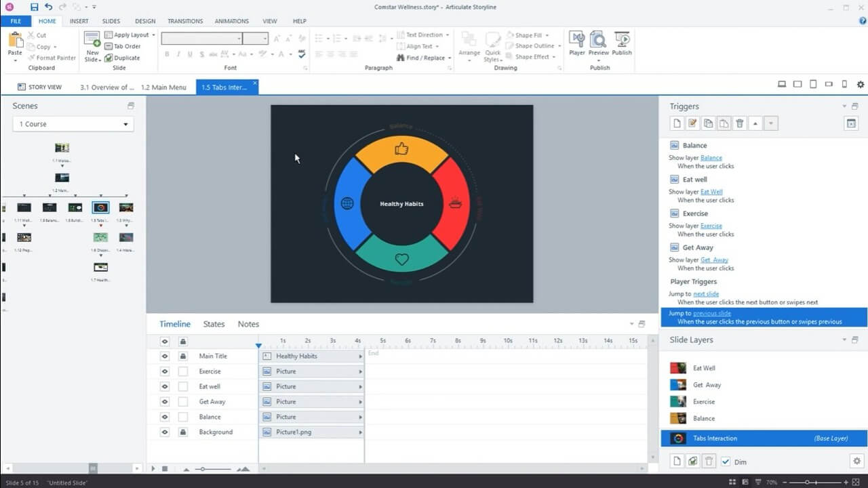Screen dimensions: 868x488
Task: Switch to the 1.2 Main Menu slide tab
Action: [x=163, y=87]
